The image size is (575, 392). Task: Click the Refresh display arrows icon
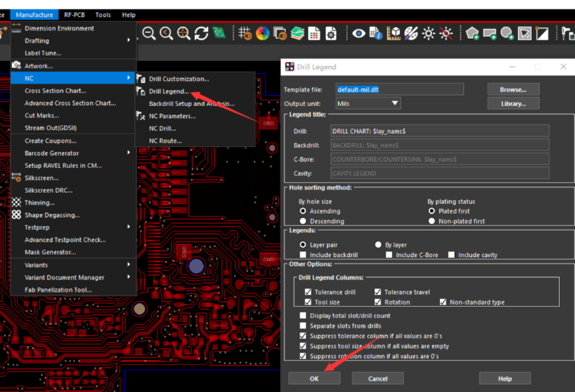pyautogui.click(x=202, y=34)
